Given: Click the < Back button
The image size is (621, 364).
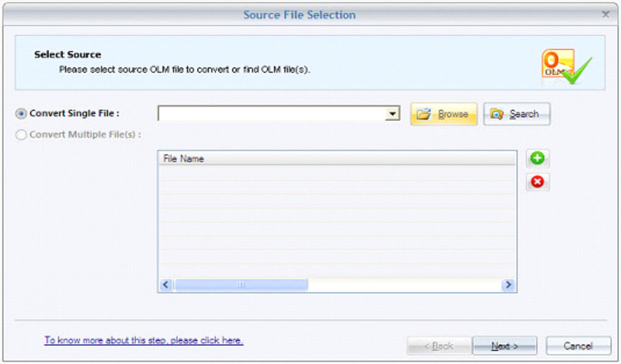Looking at the screenshot, I should [x=439, y=346].
